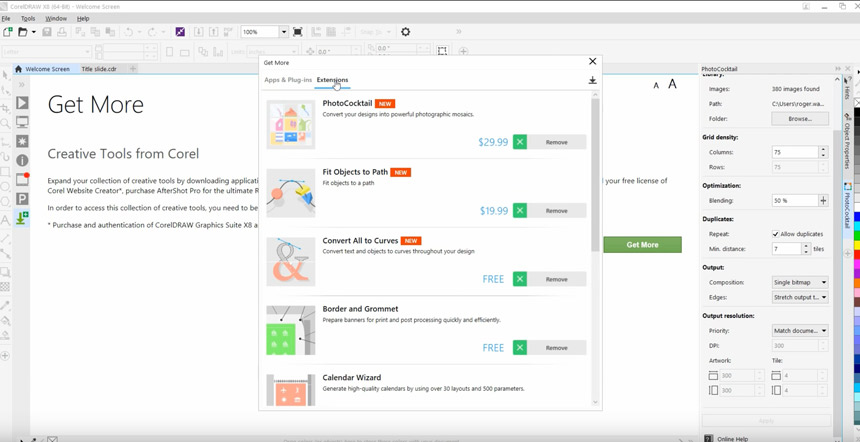Screen dimensions: 860x442
Task: Click the plus button next to Blending
Action: (823, 201)
